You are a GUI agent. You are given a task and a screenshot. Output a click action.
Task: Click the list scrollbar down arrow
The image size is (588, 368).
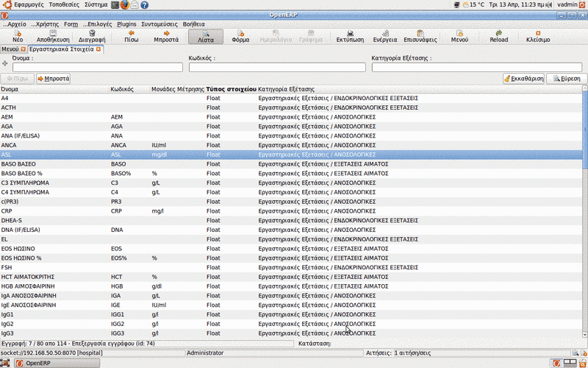[585, 334]
